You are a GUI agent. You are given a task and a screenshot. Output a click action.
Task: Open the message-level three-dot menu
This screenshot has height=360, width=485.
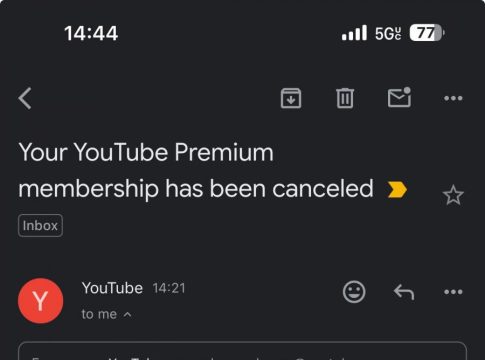(453, 292)
